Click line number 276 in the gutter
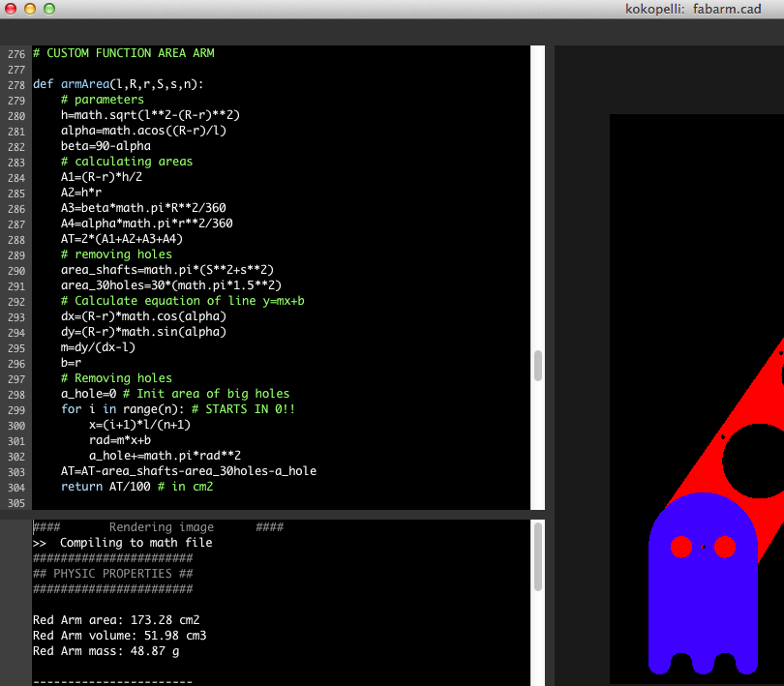 click(x=16, y=54)
